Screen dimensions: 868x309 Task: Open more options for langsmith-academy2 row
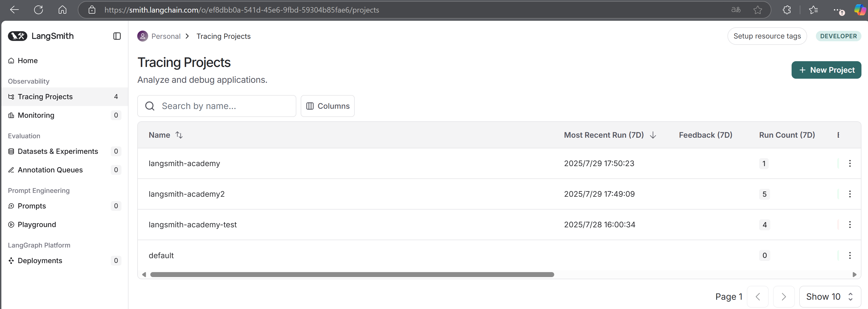point(849,194)
